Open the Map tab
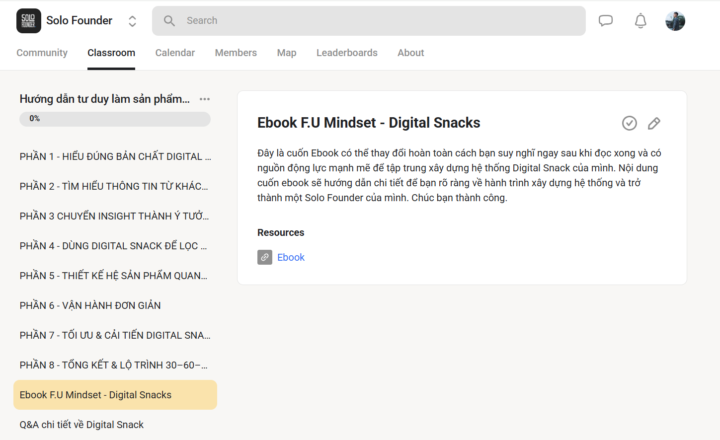This screenshot has width=720, height=440. (287, 53)
